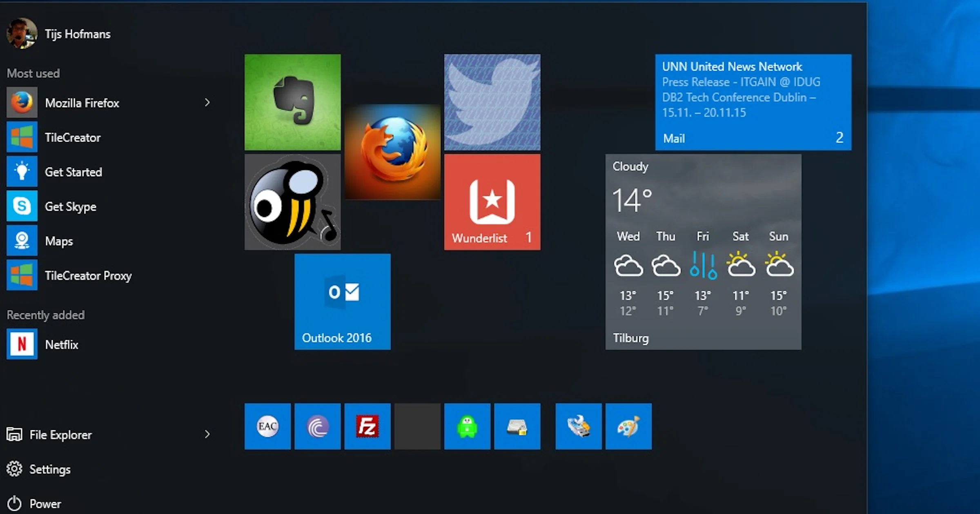980x514 pixels.
Task: Click the Netflix label text
Action: (x=62, y=345)
